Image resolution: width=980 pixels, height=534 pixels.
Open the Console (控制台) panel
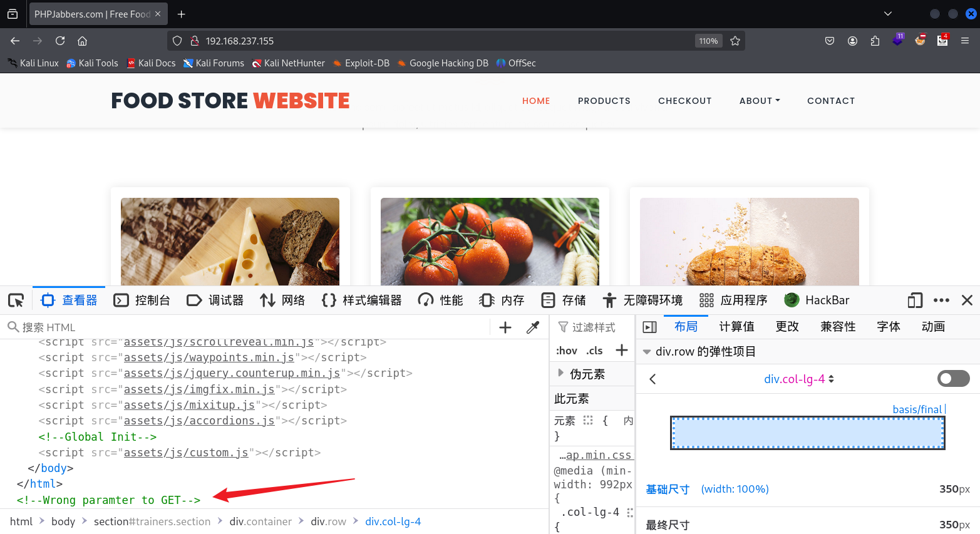(142, 300)
